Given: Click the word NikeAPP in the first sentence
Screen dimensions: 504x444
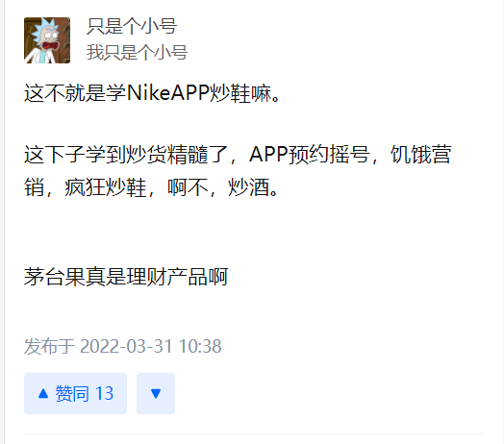Looking at the screenshot, I should click(x=168, y=93).
